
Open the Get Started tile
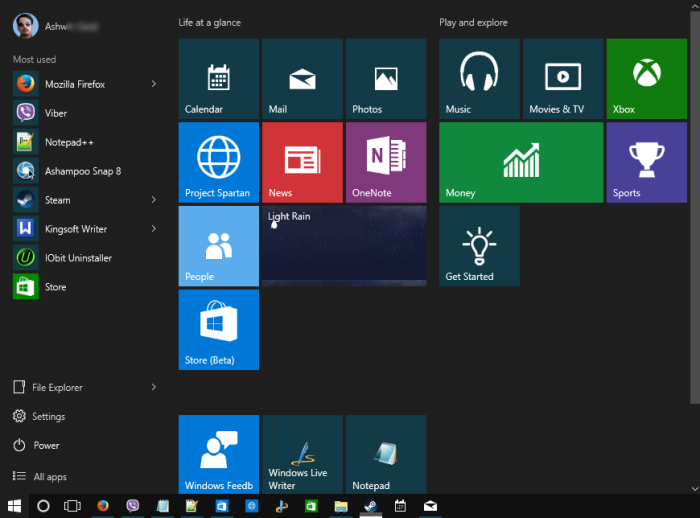(x=479, y=246)
